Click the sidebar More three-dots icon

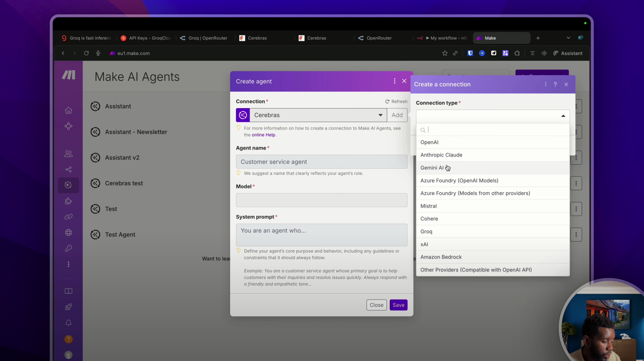(68, 264)
